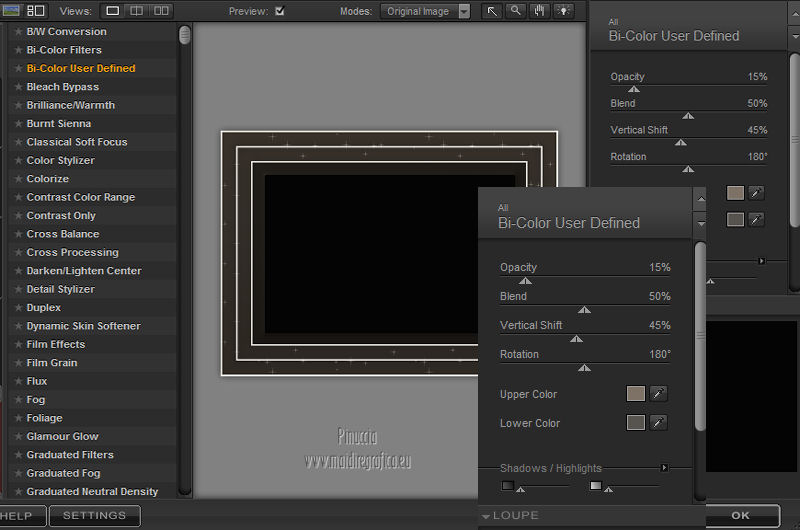The image size is (800, 530).
Task: Open the Settings button
Action: (94, 516)
